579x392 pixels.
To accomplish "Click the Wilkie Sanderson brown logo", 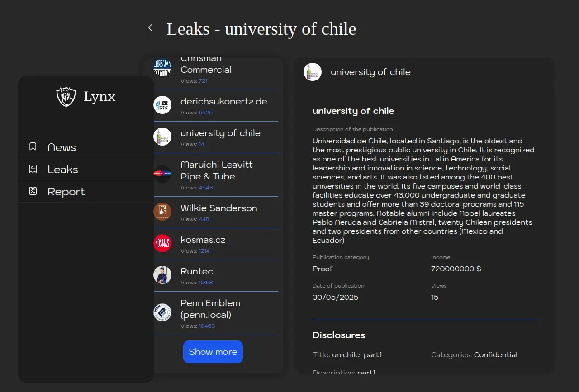I will pos(162,212).
